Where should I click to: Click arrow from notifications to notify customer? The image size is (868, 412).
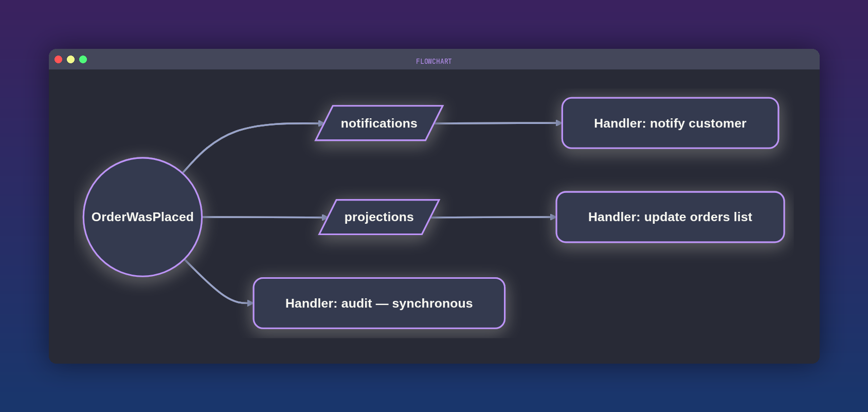[498, 123]
